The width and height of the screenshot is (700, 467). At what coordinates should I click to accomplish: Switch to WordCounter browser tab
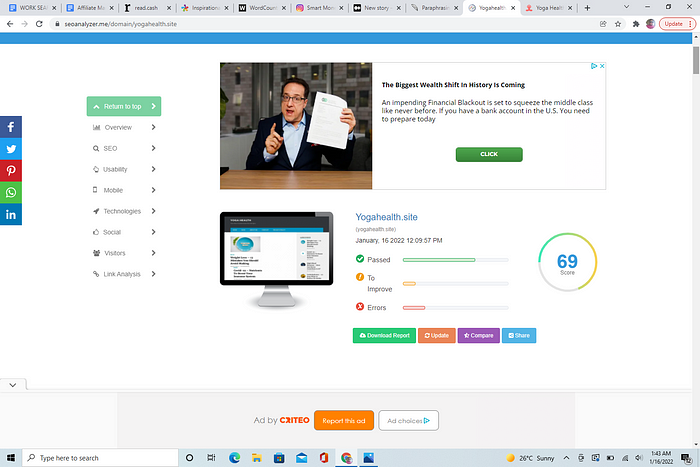coord(262,8)
